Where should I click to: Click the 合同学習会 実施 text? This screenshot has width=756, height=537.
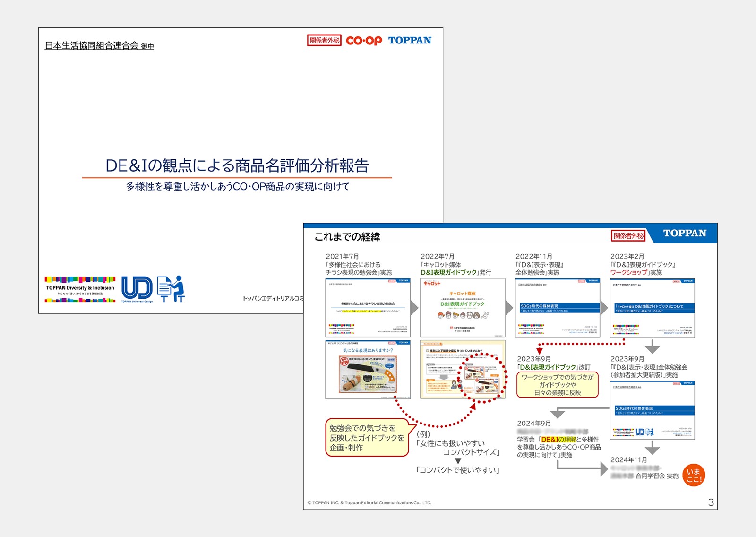[x=657, y=476]
